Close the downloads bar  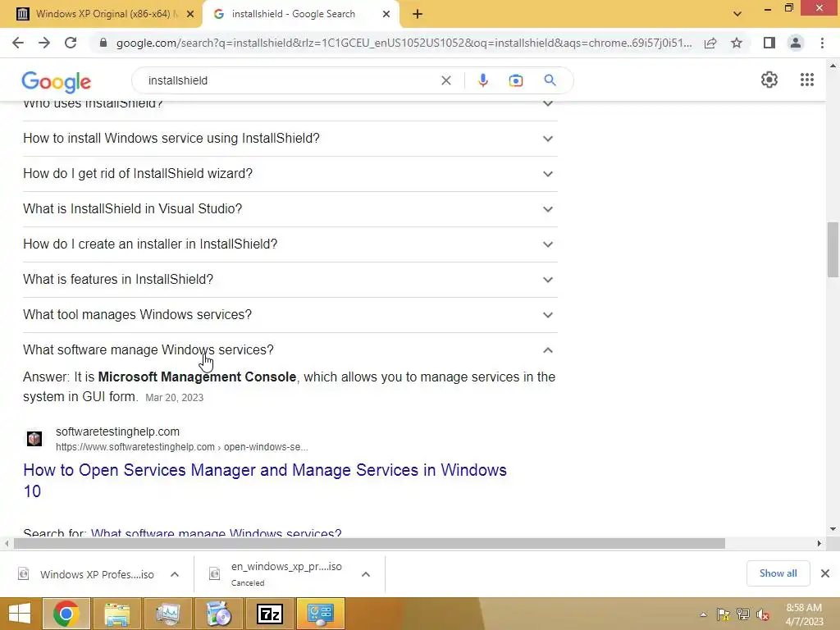coord(825,573)
